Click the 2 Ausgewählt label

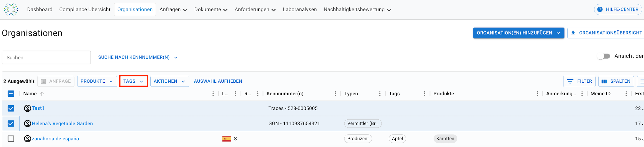[19, 81]
